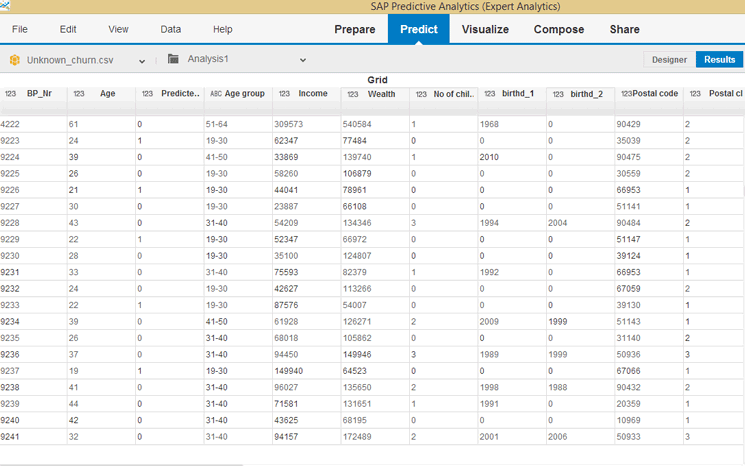The height and width of the screenshot is (466, 745).
Task: Switch to the Prepare tab
Action: (x=355, y=29)
